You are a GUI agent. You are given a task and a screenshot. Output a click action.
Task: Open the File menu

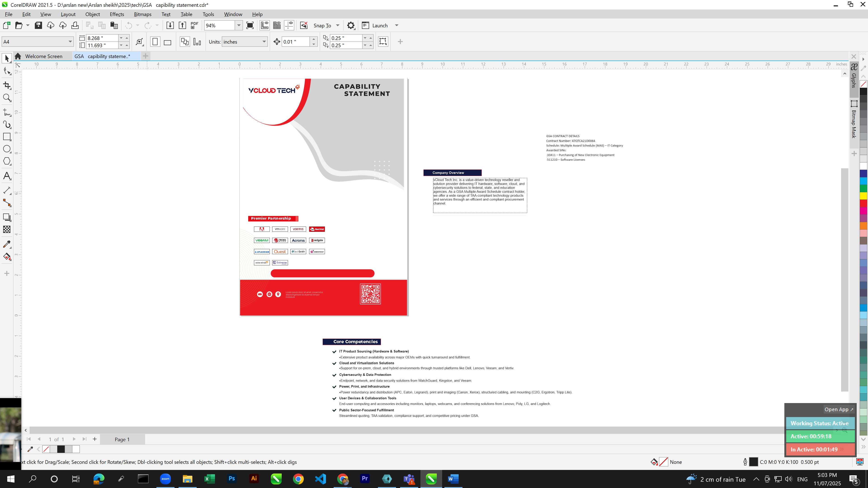8,14
